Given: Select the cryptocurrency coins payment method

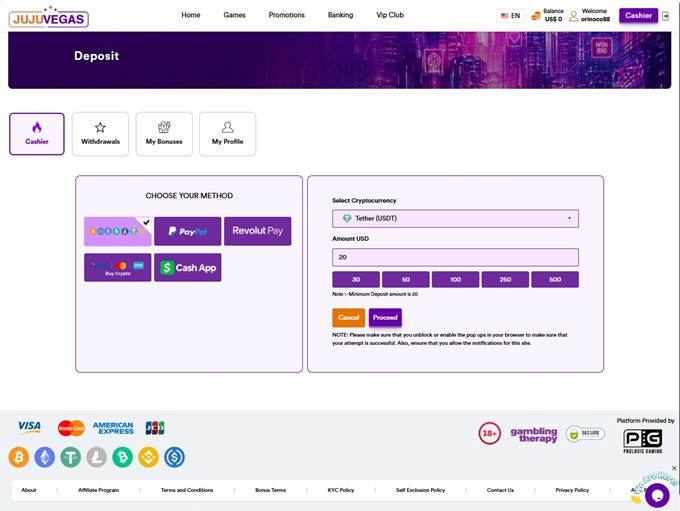Looking at the screenshot, I should point(118,231).
